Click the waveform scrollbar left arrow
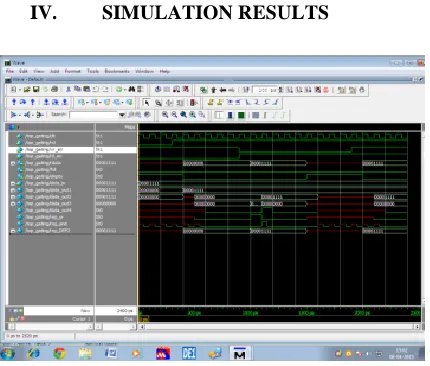This screenshot has height=366, width=430. (x=142, y=327)
